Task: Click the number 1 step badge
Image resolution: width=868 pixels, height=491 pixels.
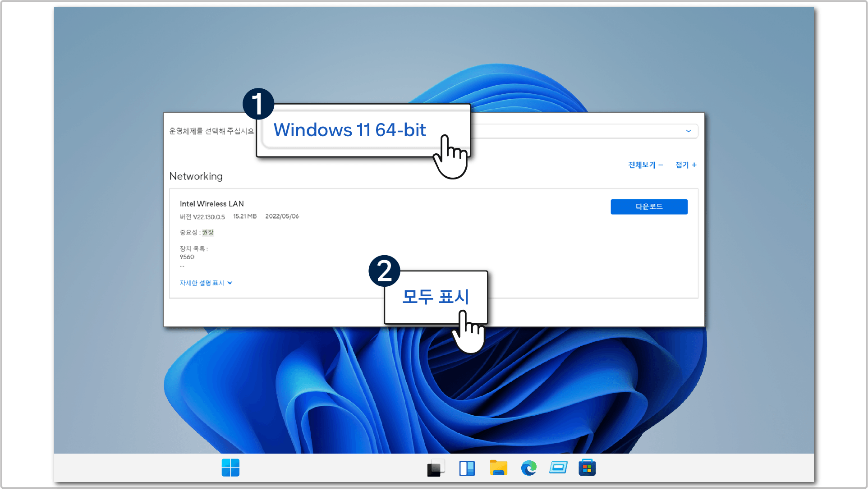Action: pyautogui.click(x=258, y=104)
